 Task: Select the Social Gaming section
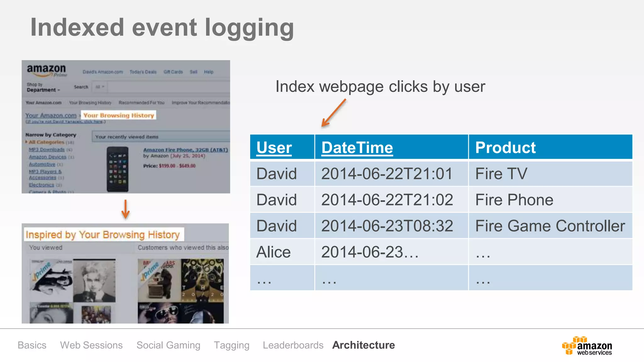tap(168, 345)
